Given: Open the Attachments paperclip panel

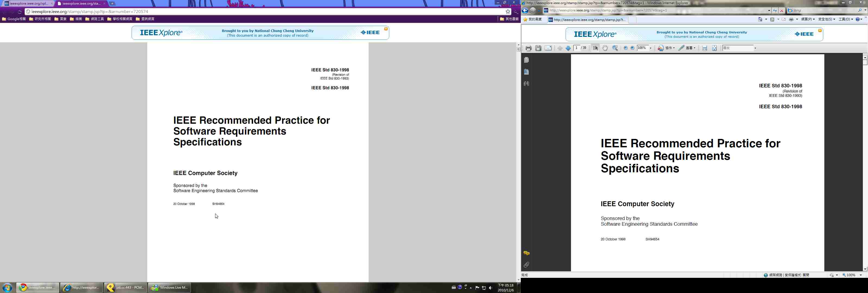Looking at the screenshot, I should coord(526,265).
